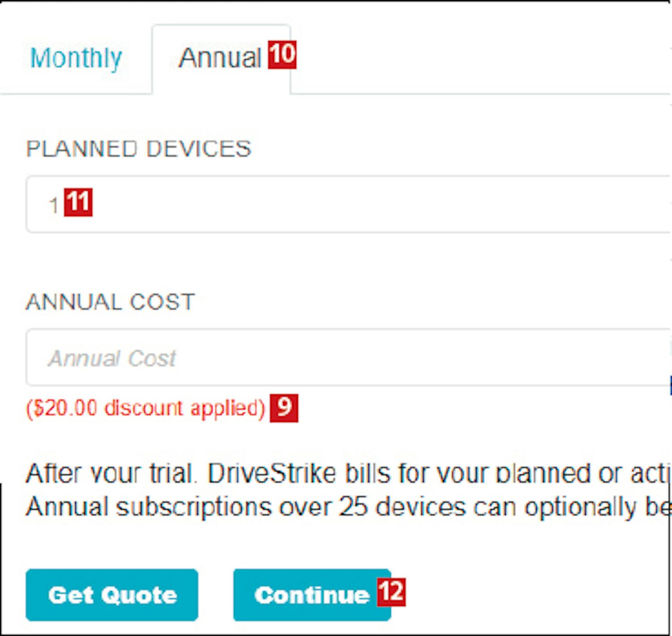Click the Continue button
672x636 pixels.
point(312,595)
